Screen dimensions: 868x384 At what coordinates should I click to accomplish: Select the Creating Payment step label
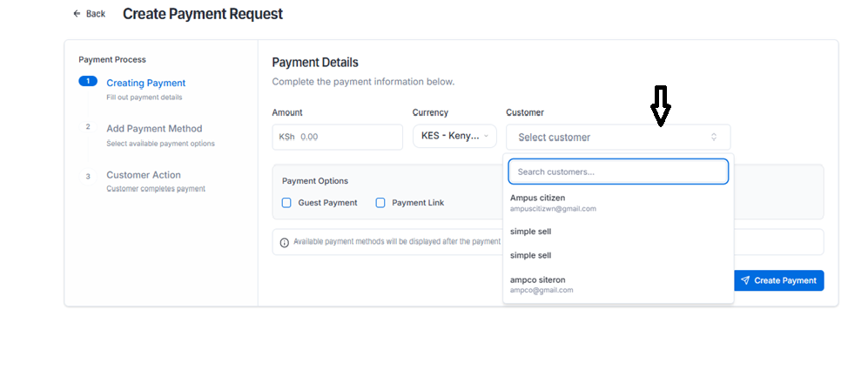click(145, 83)
